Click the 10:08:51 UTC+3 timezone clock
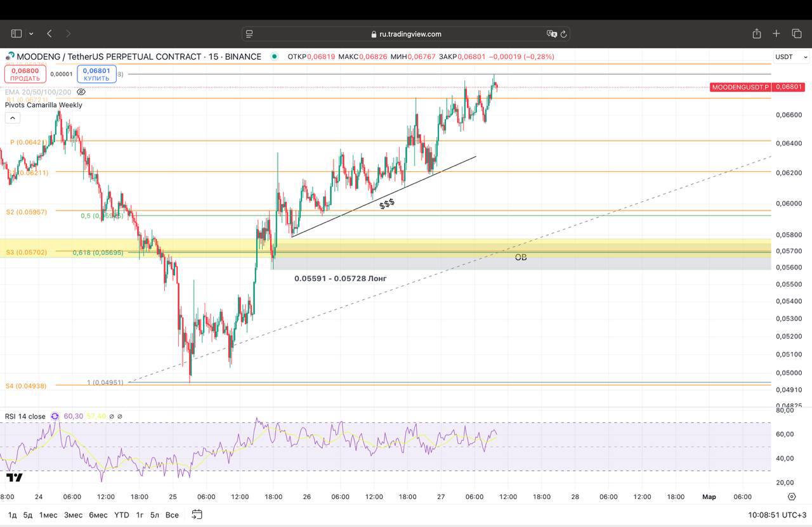The height and width of the screenshot is (527, 812). 777,515
